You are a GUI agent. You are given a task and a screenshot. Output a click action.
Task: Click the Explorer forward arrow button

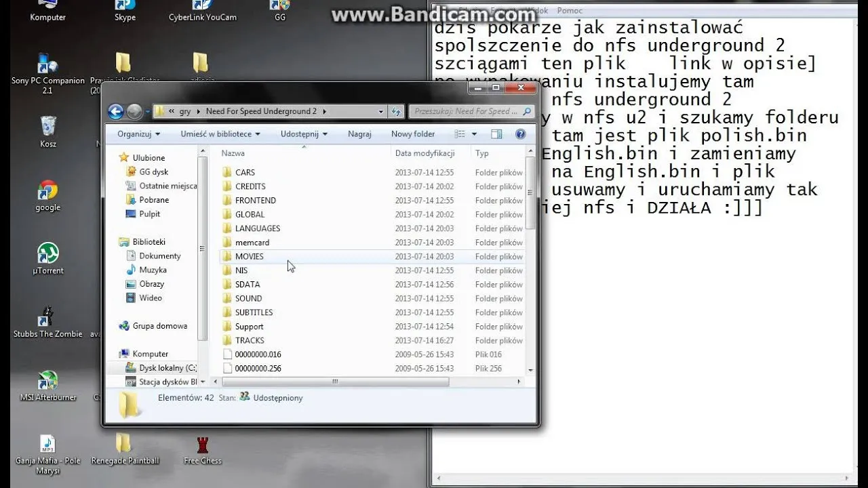pyautogui.click(x=134, y=111)
